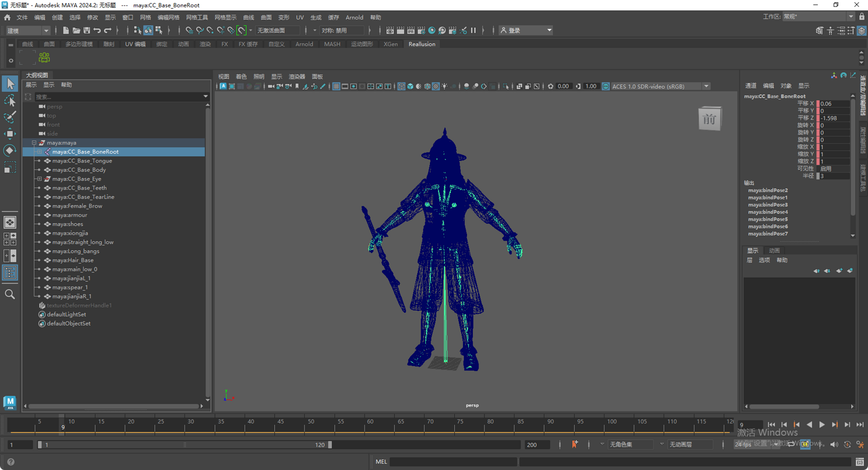Toggle textured display checker icon in viewport
The height and width of the screenshot is (470, 868).
click(435, 86)
